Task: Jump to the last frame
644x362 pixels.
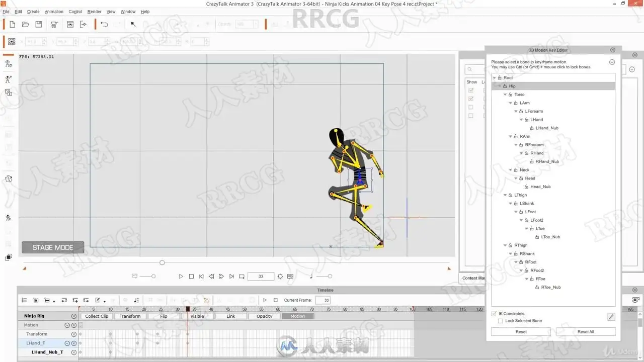Action: point(231,277)
